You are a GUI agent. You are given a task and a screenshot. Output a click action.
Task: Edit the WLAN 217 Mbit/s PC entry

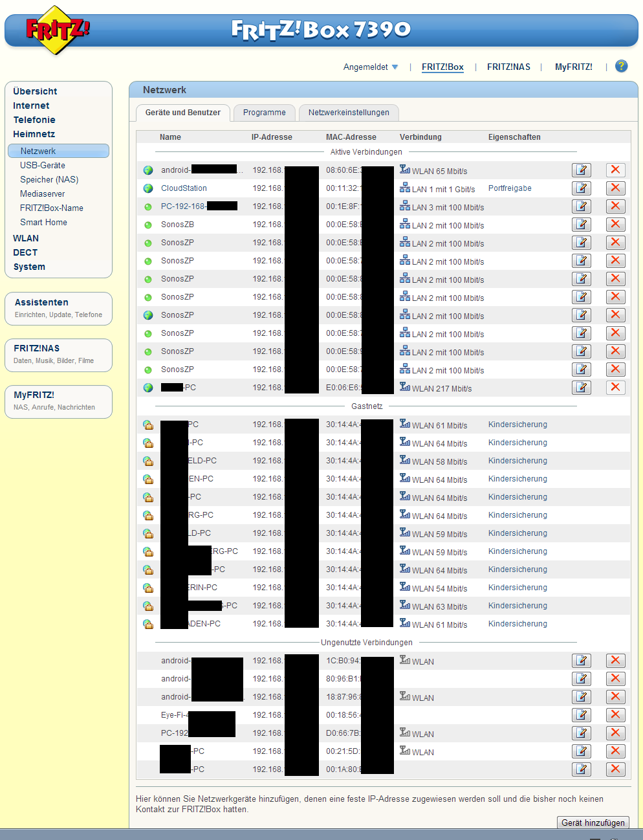[x=581, y=387]
